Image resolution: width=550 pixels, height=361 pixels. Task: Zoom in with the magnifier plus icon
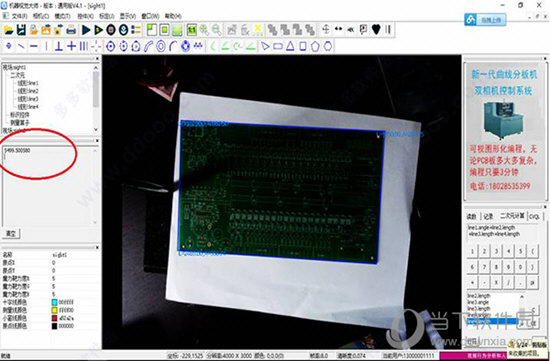pyautogui.click(x=204, y=30)
